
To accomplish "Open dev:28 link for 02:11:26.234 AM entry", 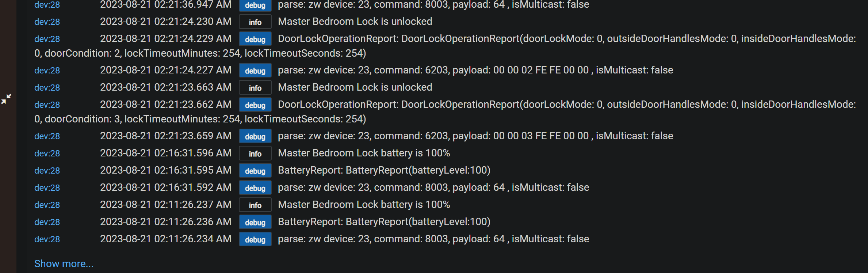I will click(47, 239).
